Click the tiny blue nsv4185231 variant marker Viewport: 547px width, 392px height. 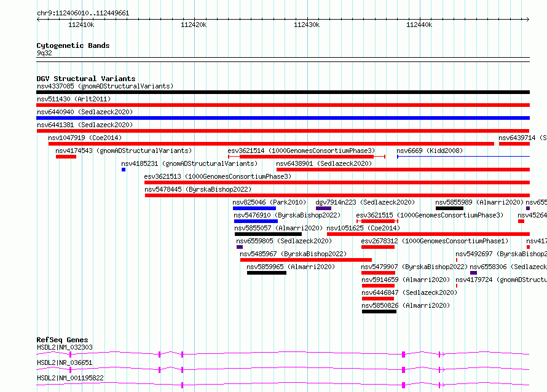coord(124,170)
